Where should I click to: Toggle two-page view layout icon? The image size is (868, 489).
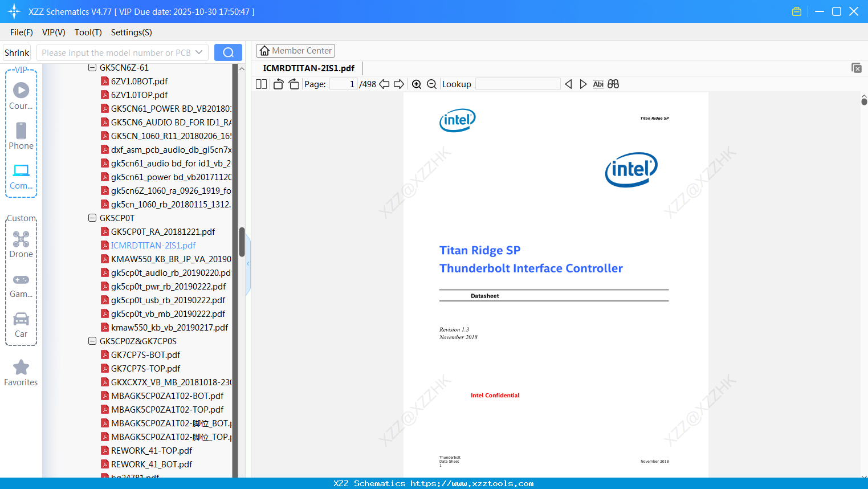point(261,84)
